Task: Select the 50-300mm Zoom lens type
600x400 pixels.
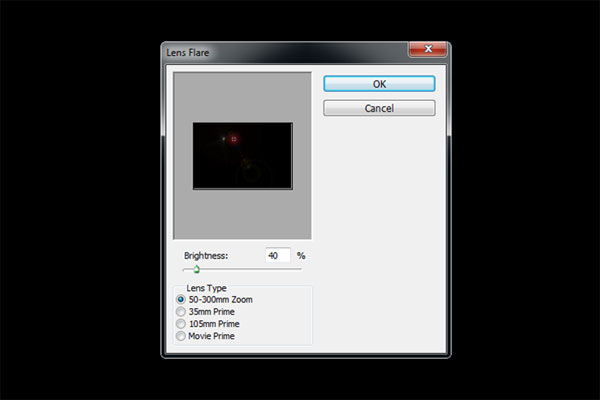Action: (181, 299)
